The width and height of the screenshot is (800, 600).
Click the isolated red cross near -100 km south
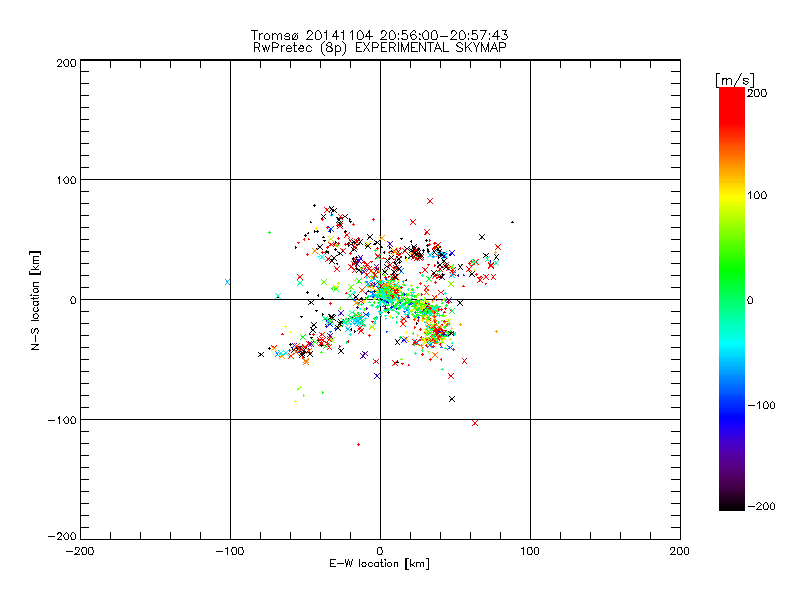[475, 423]
